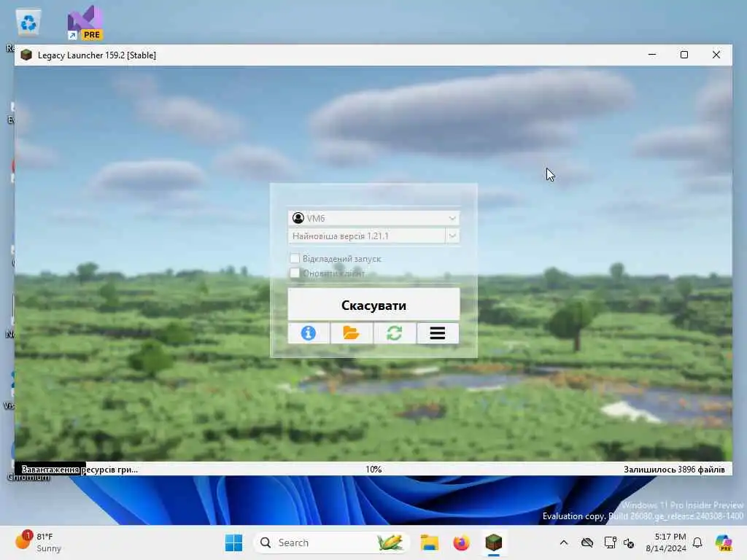The width and height of the screenshot is (747, 560).
Task: Open the game folder icon button
Action: (x=352, y=332)
